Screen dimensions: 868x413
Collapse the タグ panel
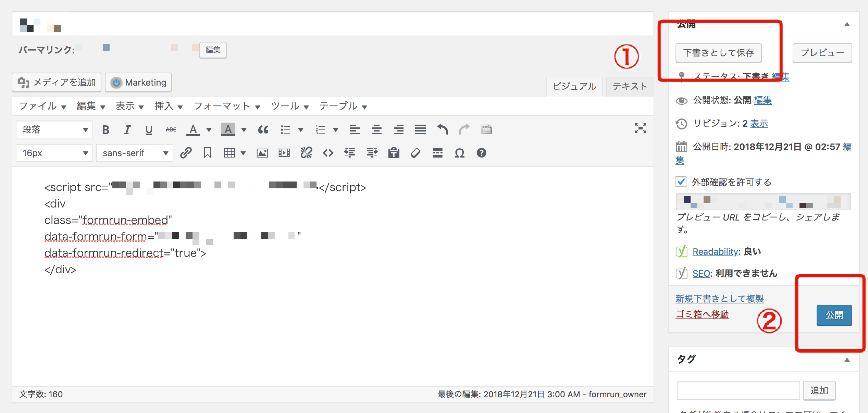point(847,360)
